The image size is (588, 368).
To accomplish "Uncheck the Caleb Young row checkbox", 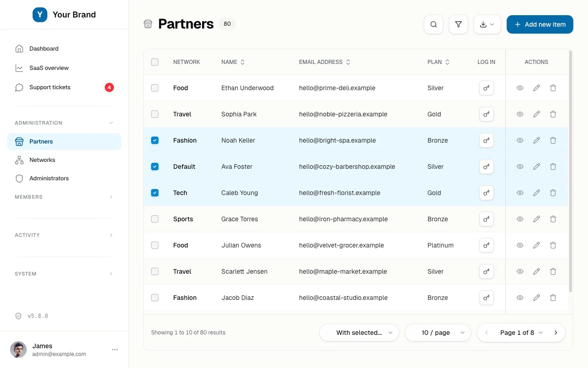I will [x=155, y=193].
